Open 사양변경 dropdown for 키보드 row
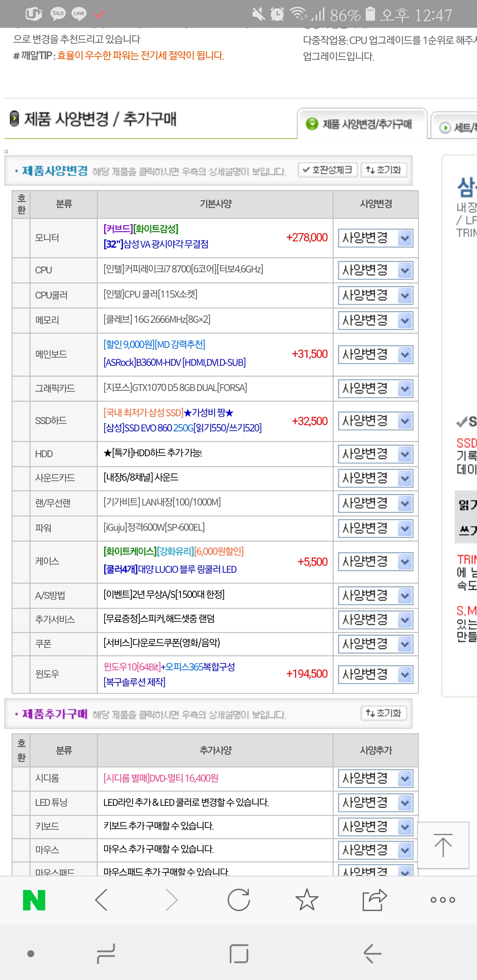The height and width of the screenshot is (980, 477). pyautogui.click(x=376, y=826)
